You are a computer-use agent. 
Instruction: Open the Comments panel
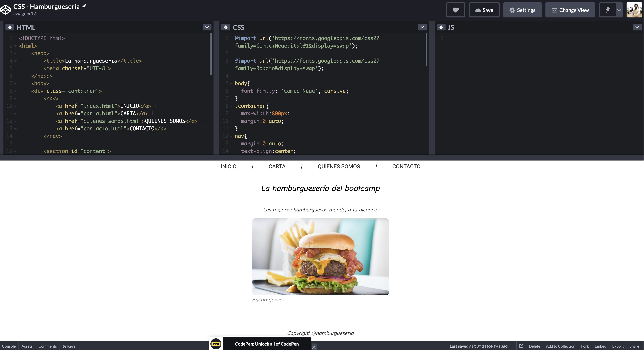click(x=48, y=346)
